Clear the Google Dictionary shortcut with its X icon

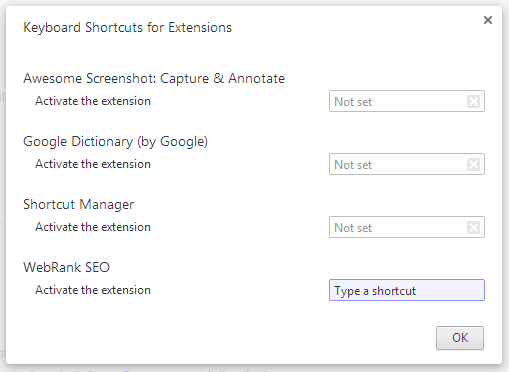click(x=473, y=164)
